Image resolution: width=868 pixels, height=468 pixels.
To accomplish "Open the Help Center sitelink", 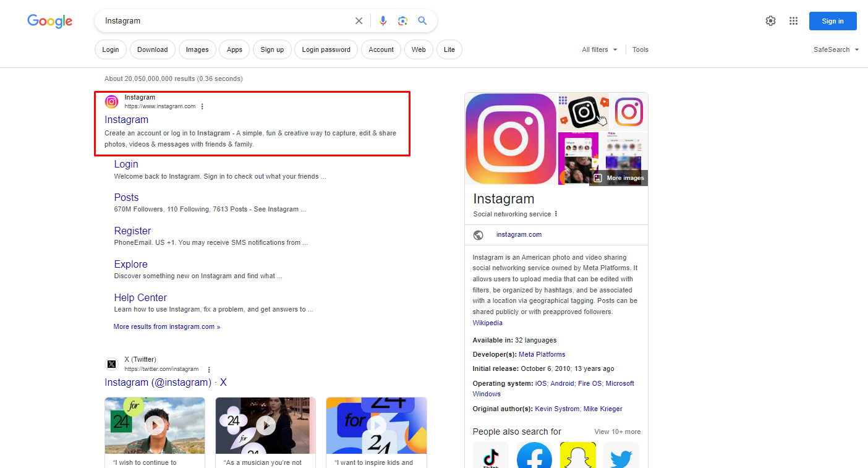I will coord(140,298).
